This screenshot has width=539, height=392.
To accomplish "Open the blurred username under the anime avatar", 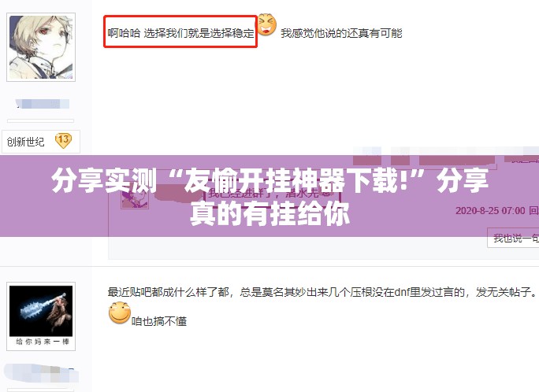I will [43, 104].
